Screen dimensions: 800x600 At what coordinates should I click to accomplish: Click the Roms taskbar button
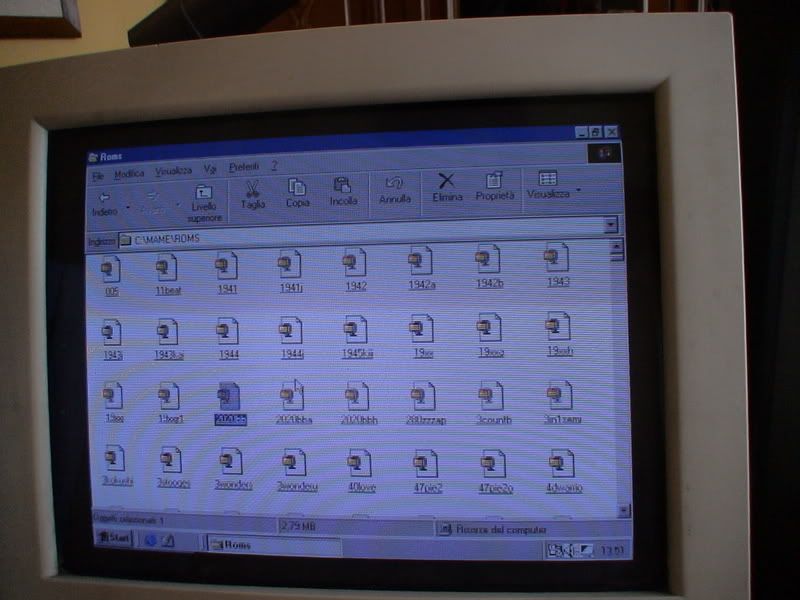(274, 545)
